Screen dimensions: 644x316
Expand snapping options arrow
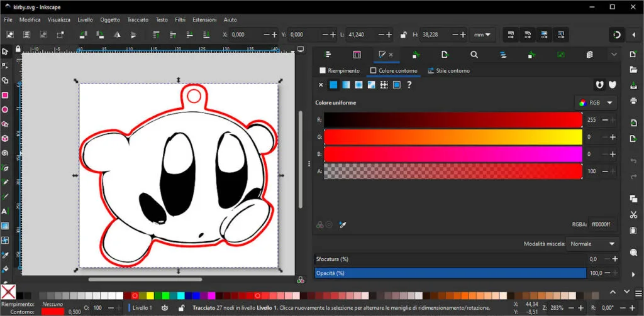click(634, 35)
